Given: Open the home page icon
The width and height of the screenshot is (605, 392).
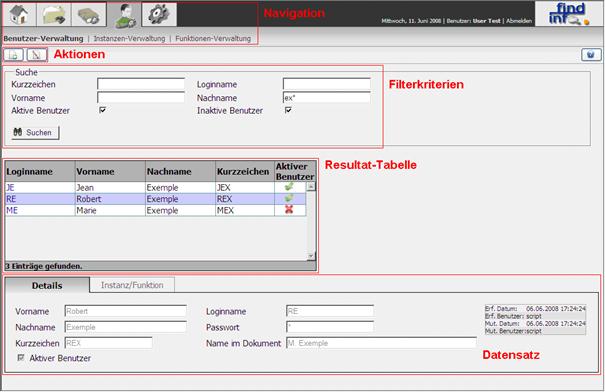Looking at the screenshot, I should point(19,15).
